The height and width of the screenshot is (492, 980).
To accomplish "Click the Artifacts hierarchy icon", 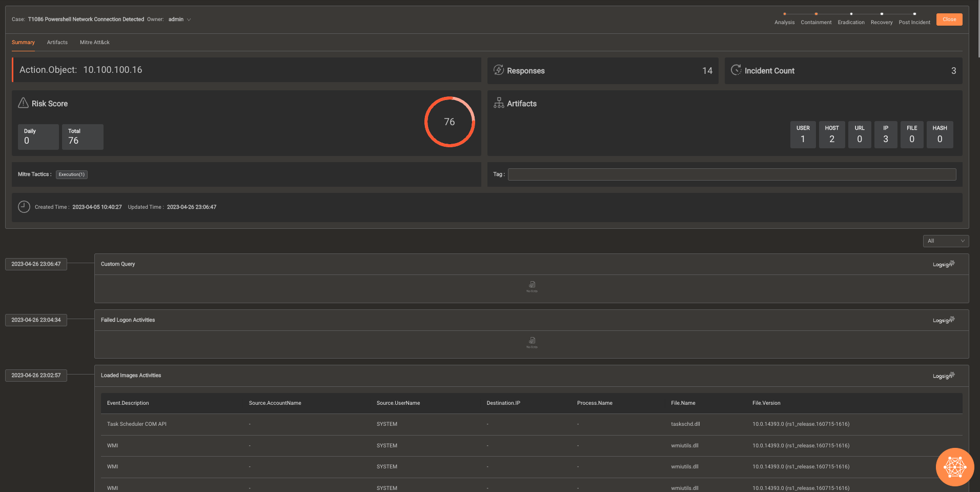I will point(499,103).
